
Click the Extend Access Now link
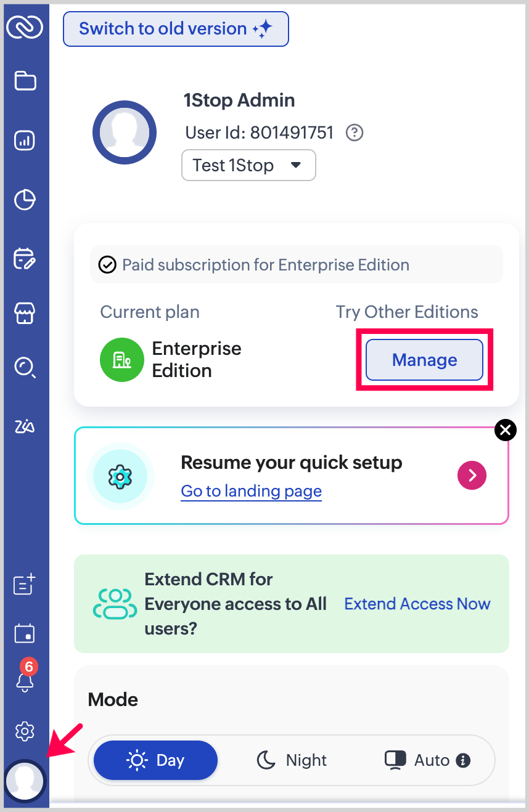(417, 604)
